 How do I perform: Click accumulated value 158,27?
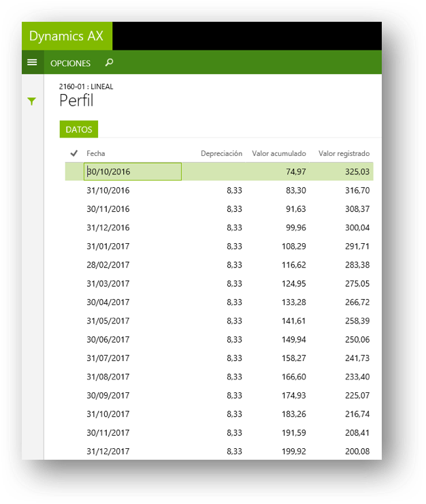293,358
